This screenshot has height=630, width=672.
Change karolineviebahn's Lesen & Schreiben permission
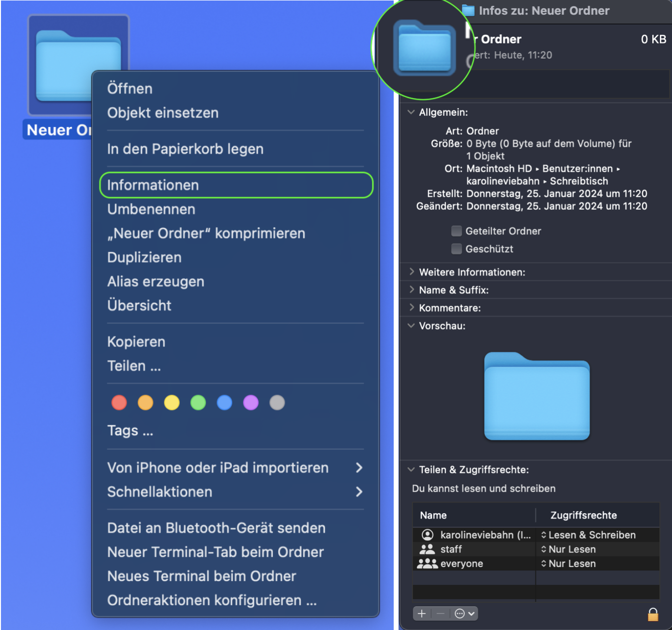588,535
